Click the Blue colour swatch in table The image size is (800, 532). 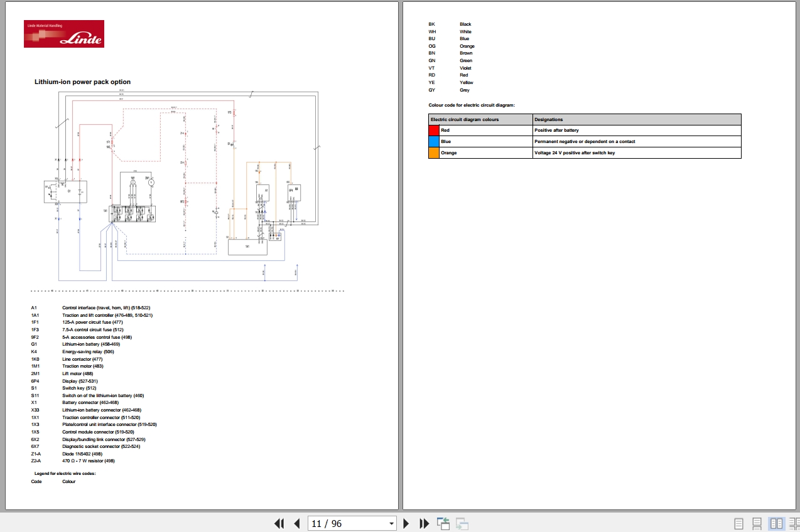coord(433,142)
